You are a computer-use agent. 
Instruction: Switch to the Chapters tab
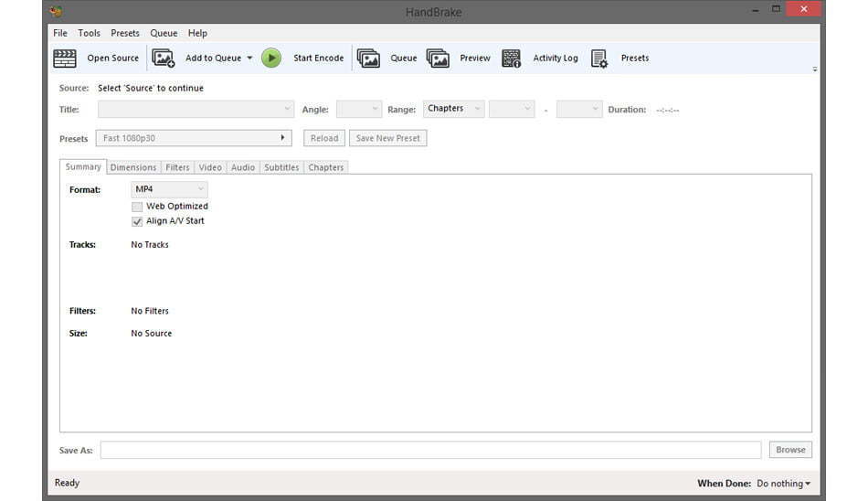point(326,167)
